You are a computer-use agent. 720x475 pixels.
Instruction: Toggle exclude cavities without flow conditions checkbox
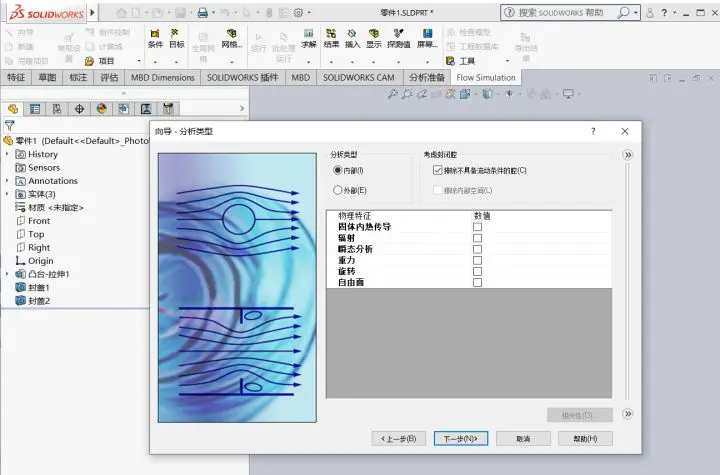[x=437, y=170]
